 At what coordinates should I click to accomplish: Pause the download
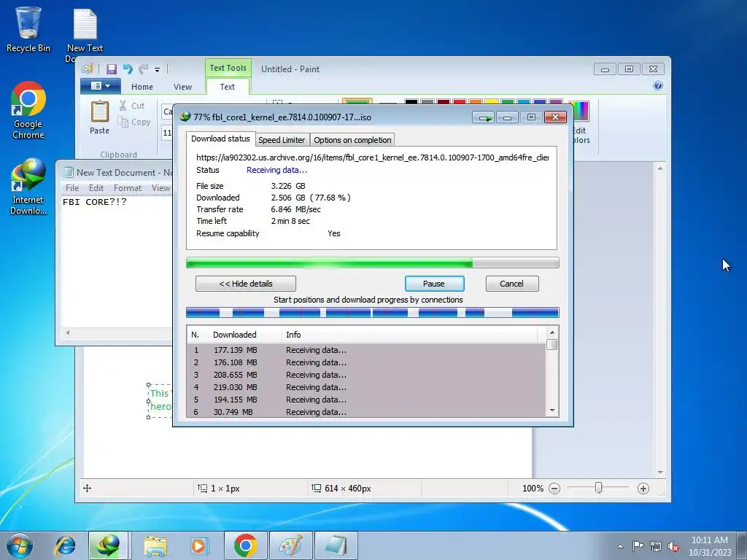coord(435,284)
